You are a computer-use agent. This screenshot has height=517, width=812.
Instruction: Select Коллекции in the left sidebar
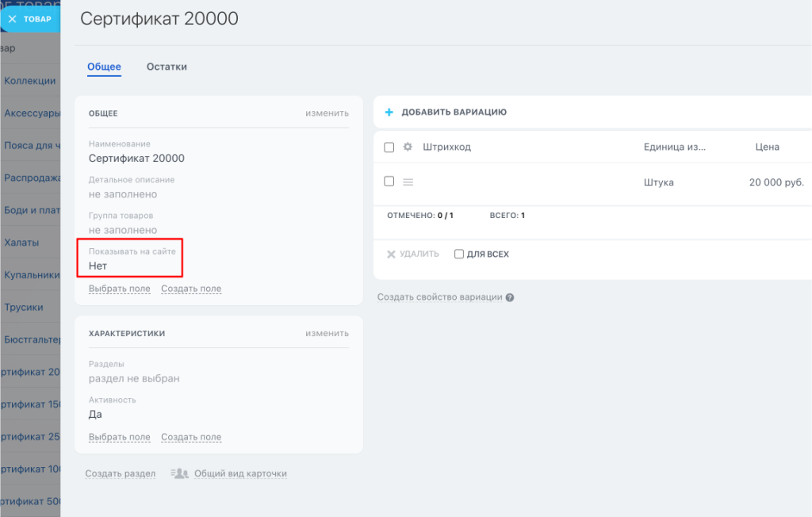(30, 81)
